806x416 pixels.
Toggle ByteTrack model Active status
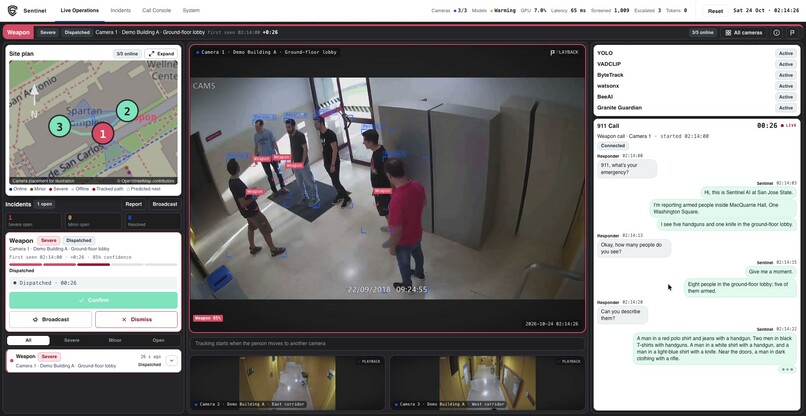coord(785,75)
